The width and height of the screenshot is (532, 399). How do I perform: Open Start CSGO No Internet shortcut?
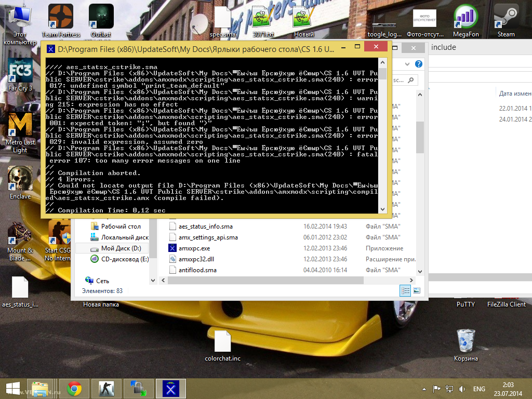(58, 240)
